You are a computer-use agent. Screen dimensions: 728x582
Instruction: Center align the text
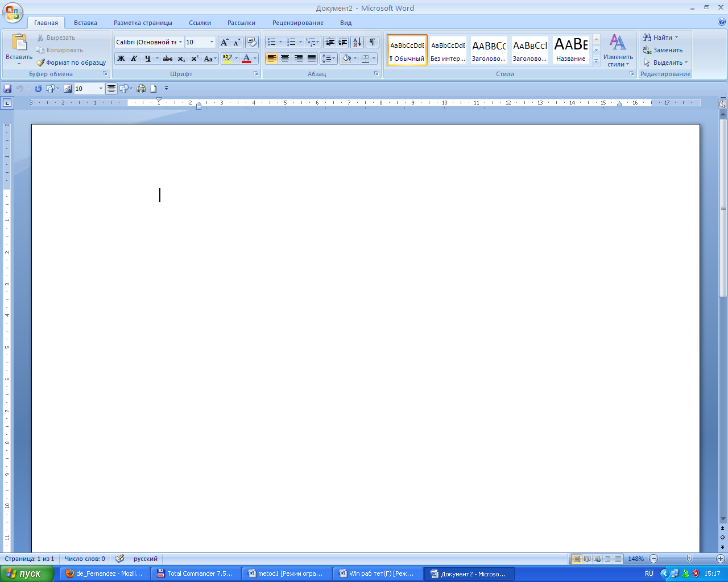[x=285, y=59]
